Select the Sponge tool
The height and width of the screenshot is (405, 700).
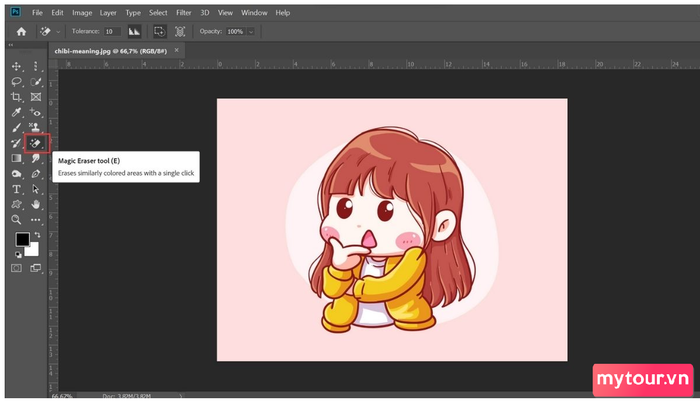[17, 174]
